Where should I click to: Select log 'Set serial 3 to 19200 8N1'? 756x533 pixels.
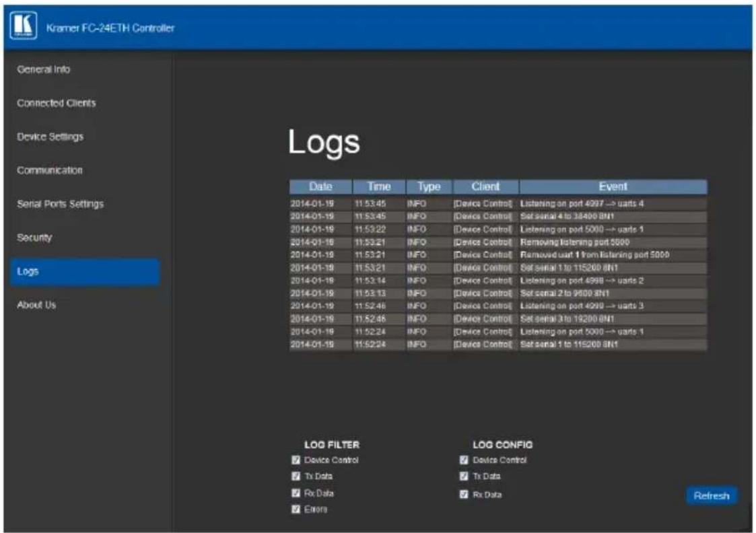pos(498,319)
